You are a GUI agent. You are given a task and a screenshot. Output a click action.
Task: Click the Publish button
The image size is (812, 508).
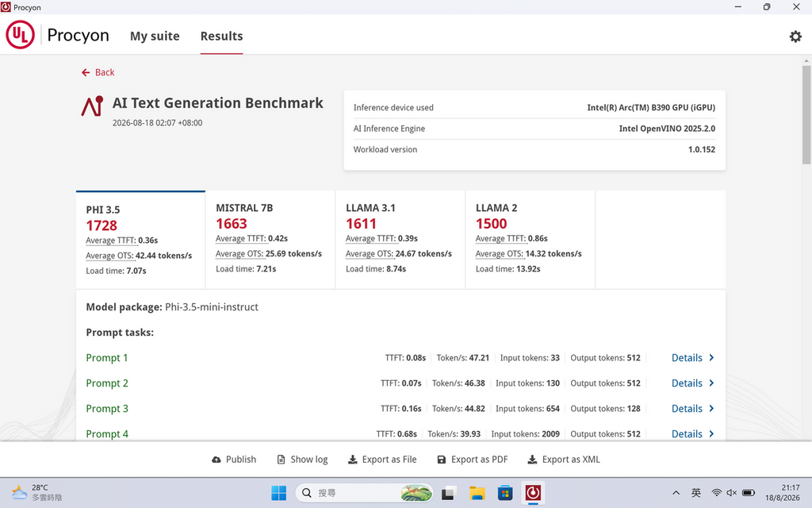(234, 460)
